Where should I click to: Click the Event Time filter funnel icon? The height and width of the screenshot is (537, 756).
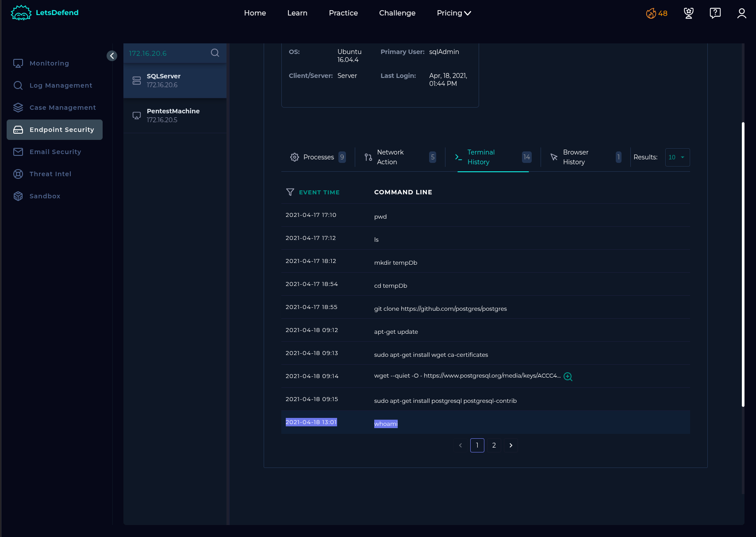tap(290, 192)
